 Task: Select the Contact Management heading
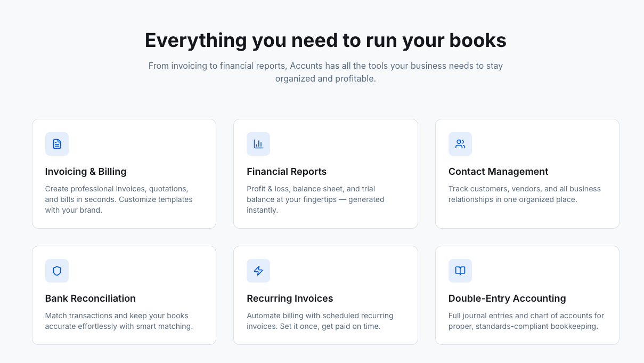click(x=499, y=171)
